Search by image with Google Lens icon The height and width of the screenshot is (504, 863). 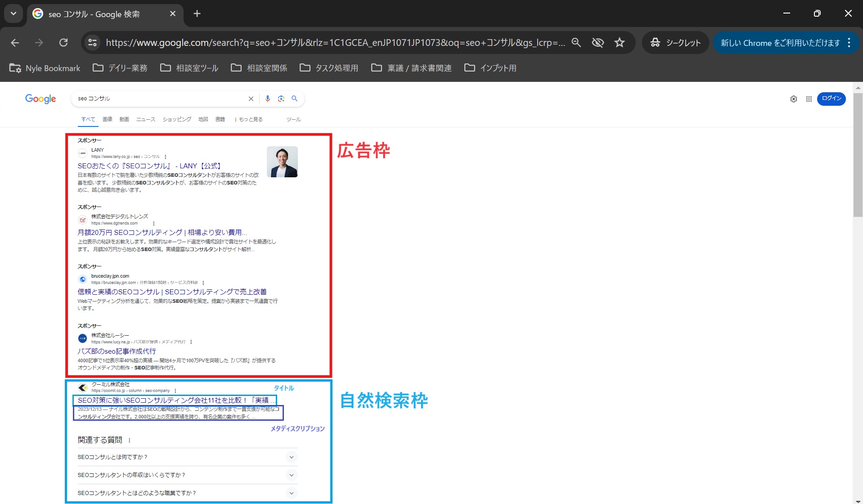pyautogui.click(x=281, y=99)
